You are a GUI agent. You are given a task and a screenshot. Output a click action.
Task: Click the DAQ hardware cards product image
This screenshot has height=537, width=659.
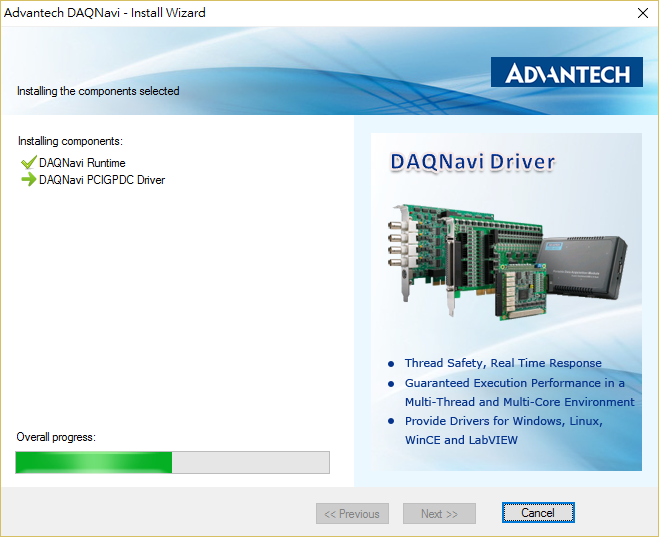(507, 261)
